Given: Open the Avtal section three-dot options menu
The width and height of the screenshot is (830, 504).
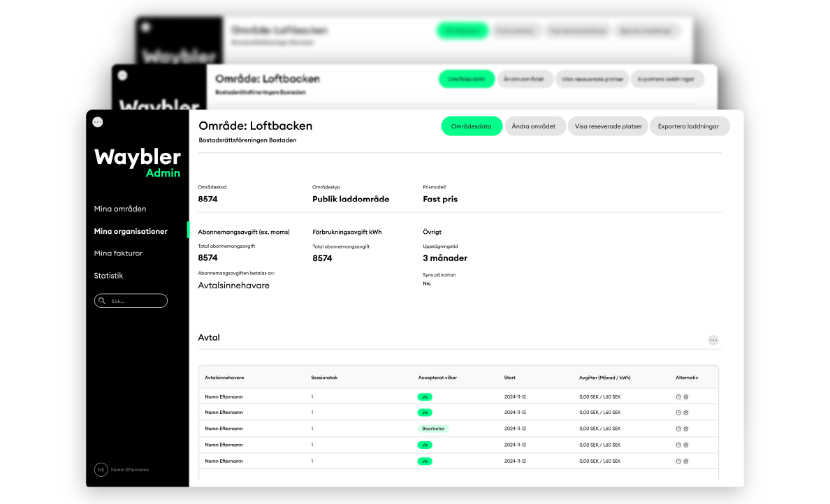Looking at the screenshot, I should pyautogui.click(x=713, y=340).
